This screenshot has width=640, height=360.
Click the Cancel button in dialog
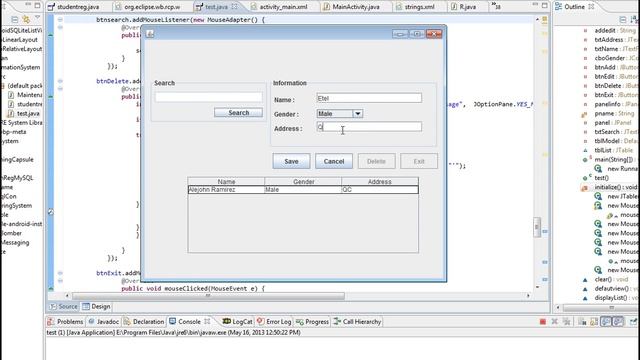[x=334, y=161]
